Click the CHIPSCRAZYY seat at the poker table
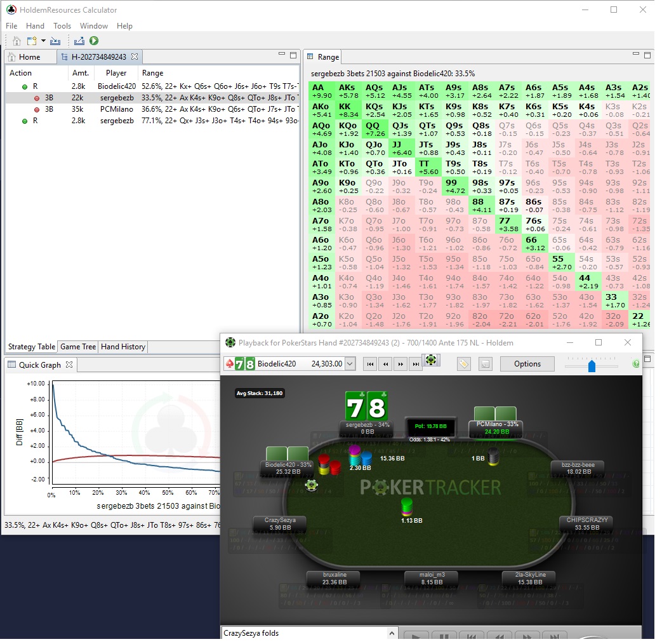This screenshot has height=644, width=662. click(x=587, y=523)
